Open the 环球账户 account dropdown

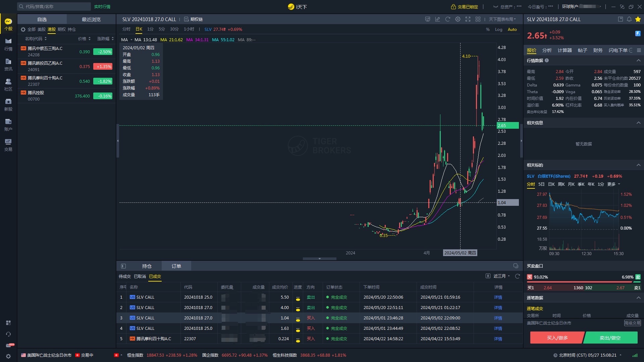tap(582, 7)
